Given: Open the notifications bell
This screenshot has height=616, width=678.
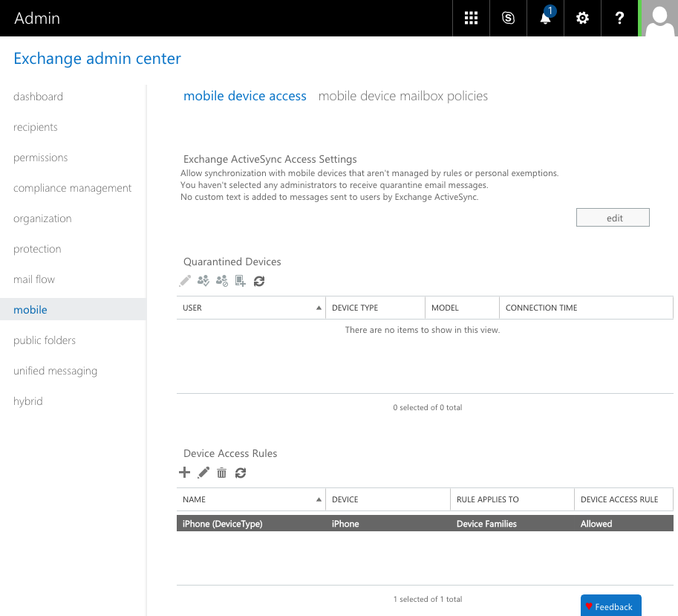Looking at the screenshot, I should [545, 18].
